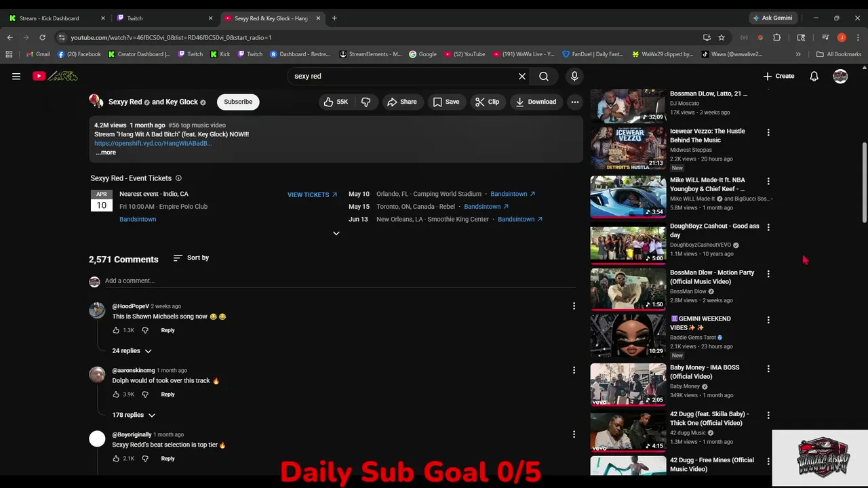Expand 178 replies thread
Screen dimensions: 868x488
(134, 415)
